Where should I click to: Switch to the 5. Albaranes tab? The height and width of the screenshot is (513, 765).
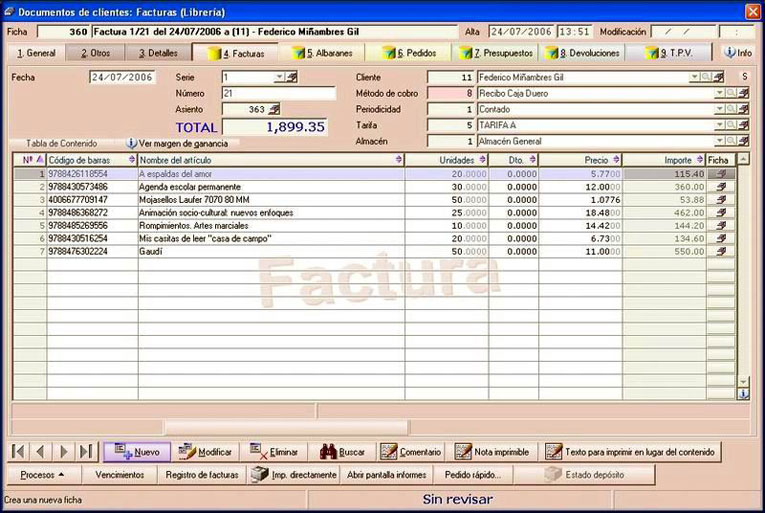click(322, 53)
